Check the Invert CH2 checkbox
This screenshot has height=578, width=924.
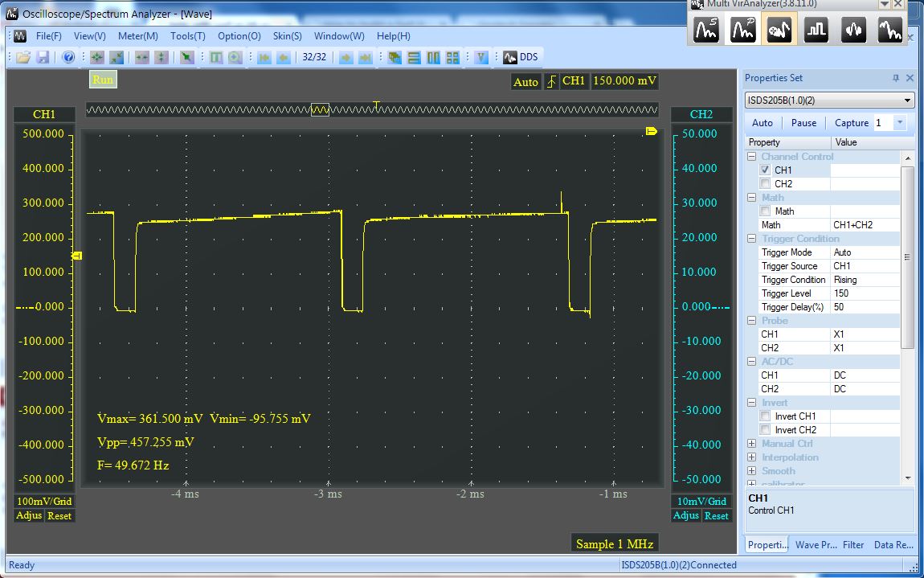click(x=765, y=430)
